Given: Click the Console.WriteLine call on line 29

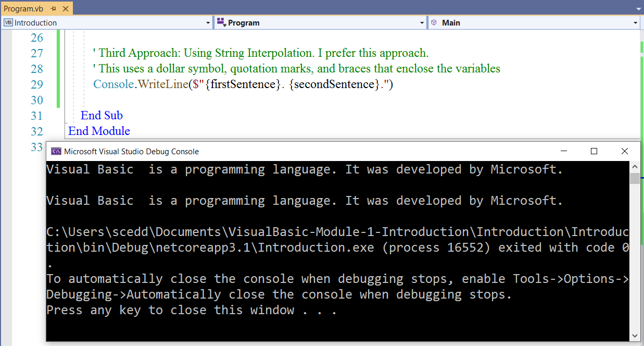Looking at the screenshot, I should pos(141,84).
